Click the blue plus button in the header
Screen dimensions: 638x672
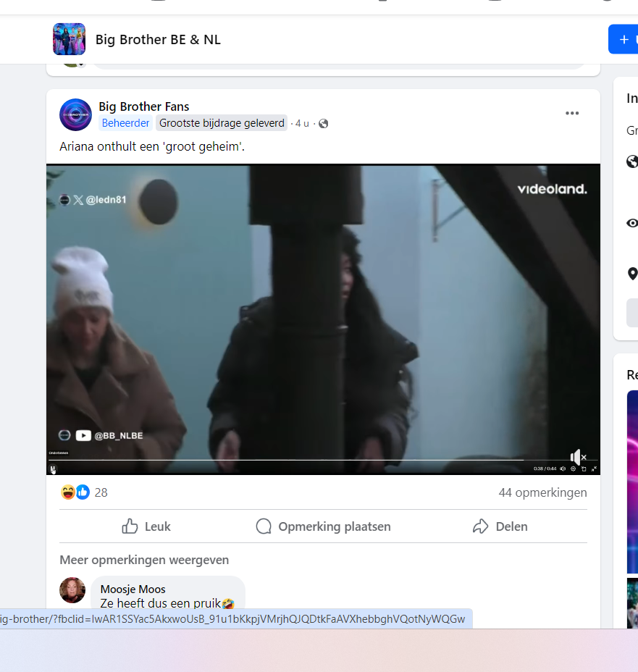624,39
